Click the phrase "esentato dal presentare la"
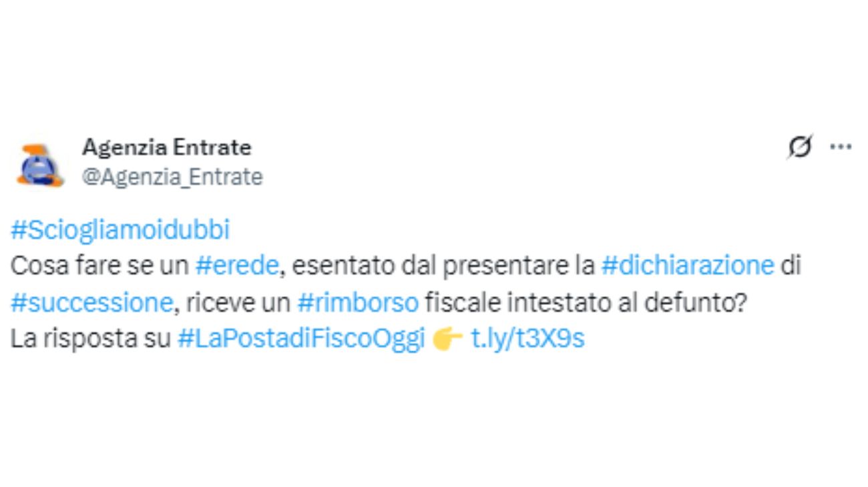This screenshot has height=487, width=868. point(443,266)
